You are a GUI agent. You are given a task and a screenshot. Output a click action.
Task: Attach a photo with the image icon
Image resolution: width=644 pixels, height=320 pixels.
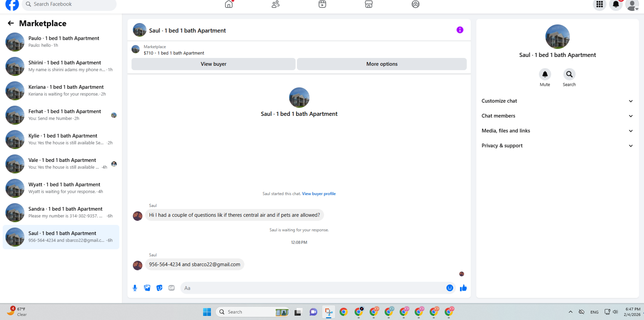coord(147,288)
